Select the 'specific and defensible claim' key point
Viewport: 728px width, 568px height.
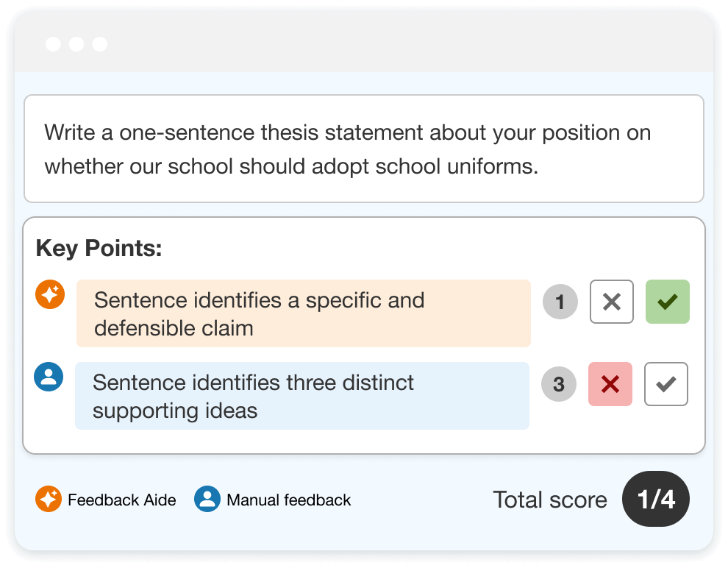tap(304, 313)
